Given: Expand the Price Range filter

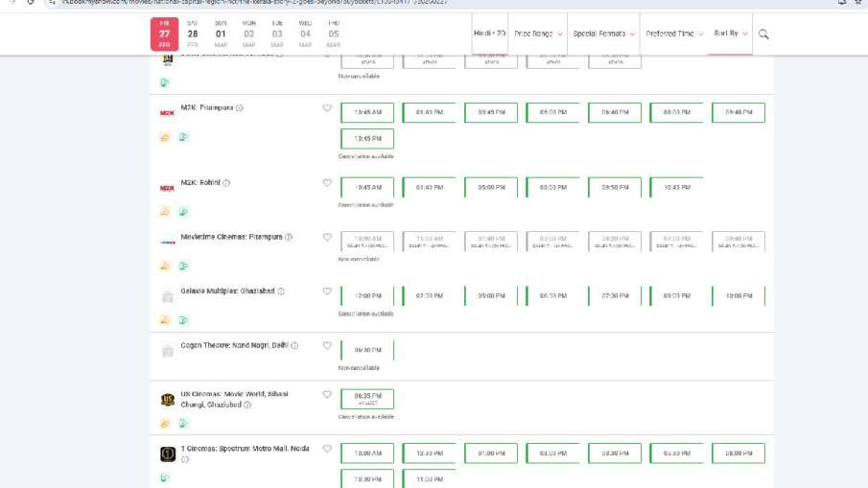Looking at the screenshot, I should tap(538, 35).
